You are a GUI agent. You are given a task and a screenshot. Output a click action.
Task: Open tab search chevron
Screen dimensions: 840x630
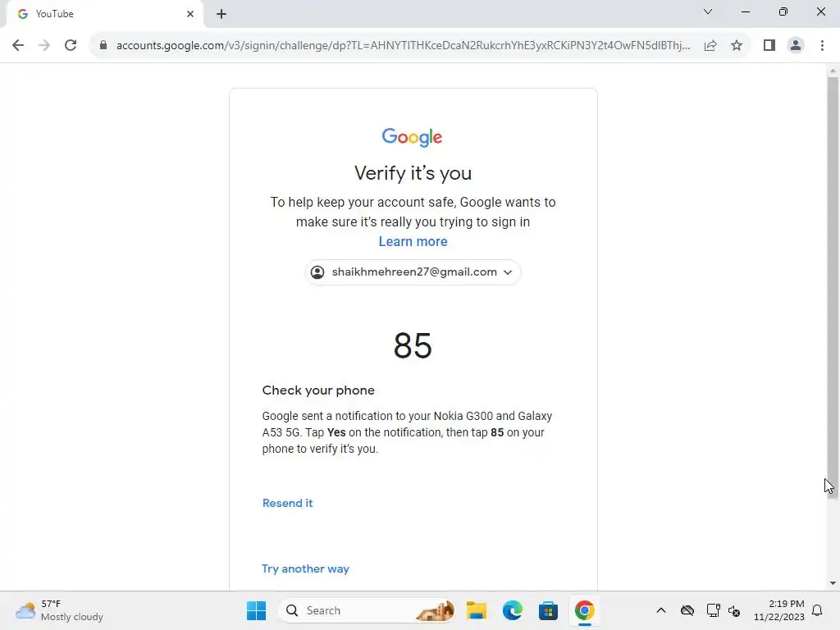click(x=708, y=11)
